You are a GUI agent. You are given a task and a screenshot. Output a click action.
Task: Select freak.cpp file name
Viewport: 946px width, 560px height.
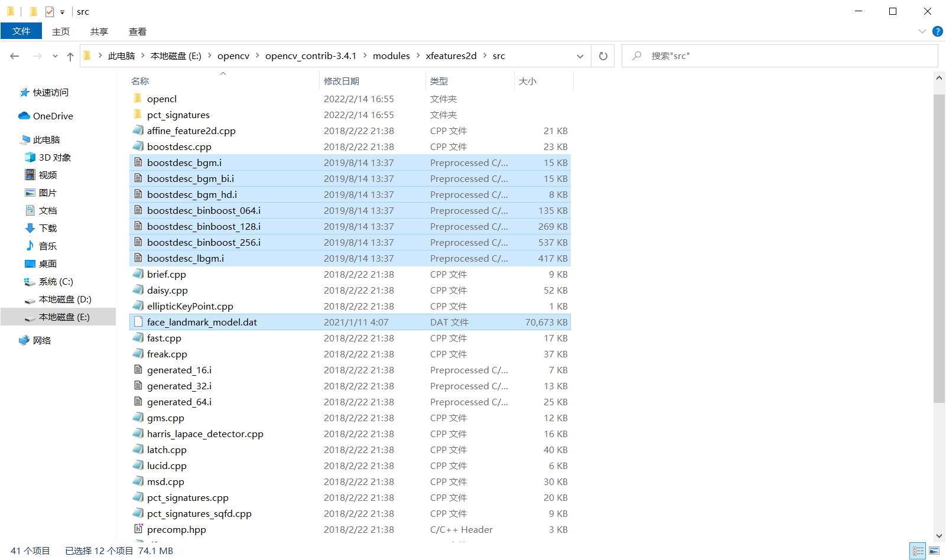[x=167, y=354]
